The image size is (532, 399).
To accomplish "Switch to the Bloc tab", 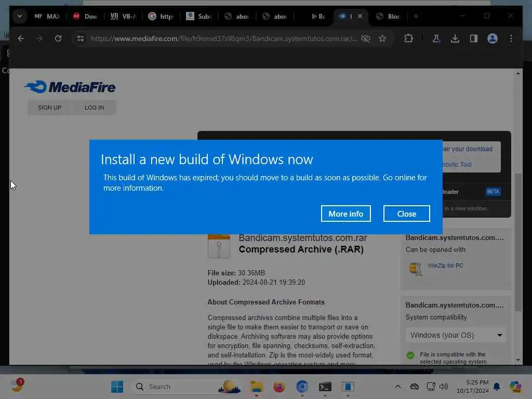I will click(388, 16).
